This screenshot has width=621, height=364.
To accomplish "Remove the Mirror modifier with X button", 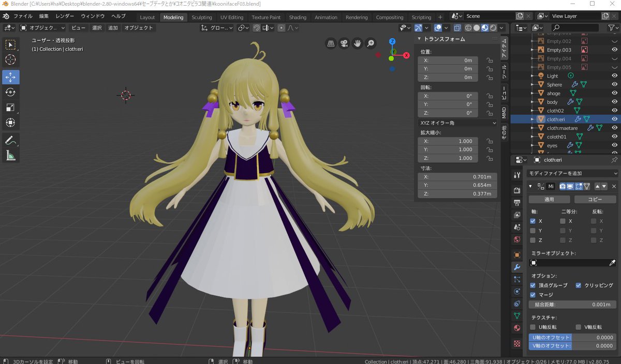I will [x=614, y=186].
